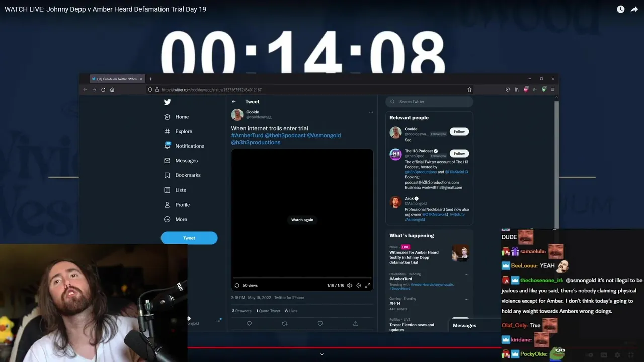644x362 pixels.
Task: Click the tweet back arrow
Action: click(x=234, y=102)
